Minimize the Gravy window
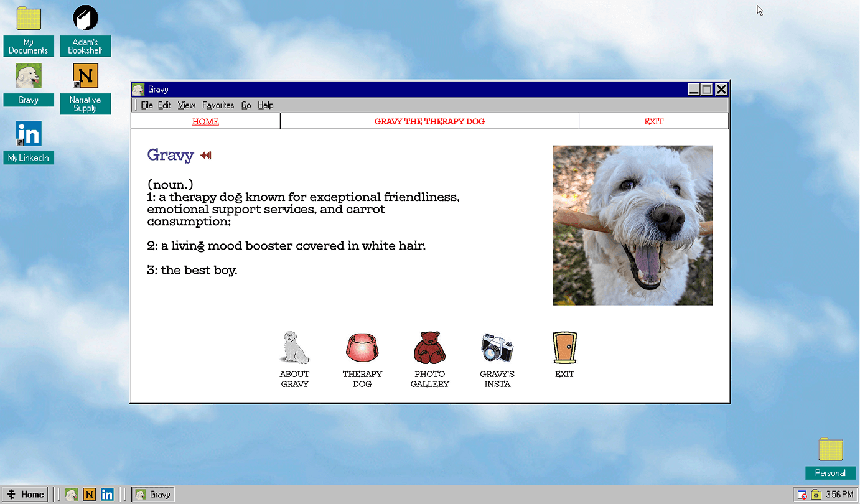 694,90
